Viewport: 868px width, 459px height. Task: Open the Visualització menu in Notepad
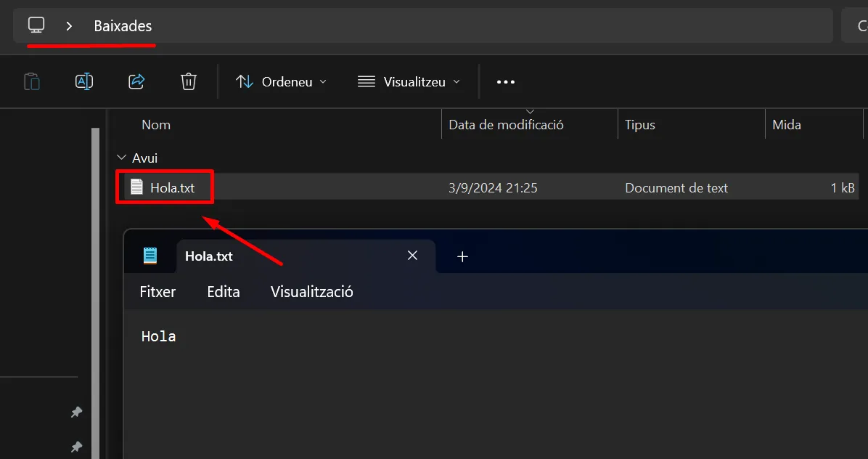pos(311,292)
